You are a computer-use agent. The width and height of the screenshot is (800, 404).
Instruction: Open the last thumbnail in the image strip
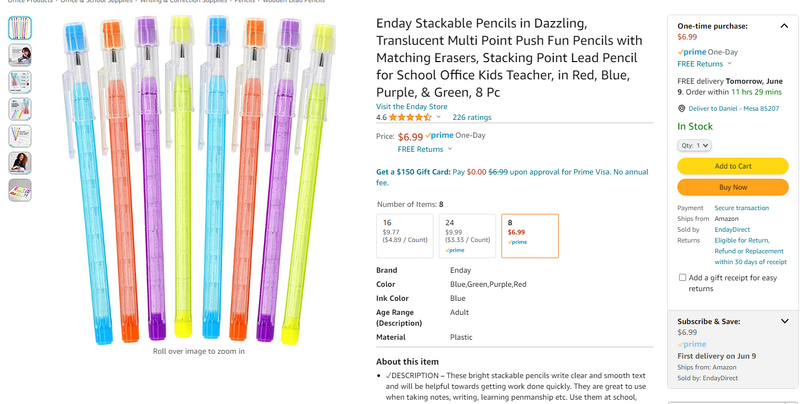coord(20,189)
